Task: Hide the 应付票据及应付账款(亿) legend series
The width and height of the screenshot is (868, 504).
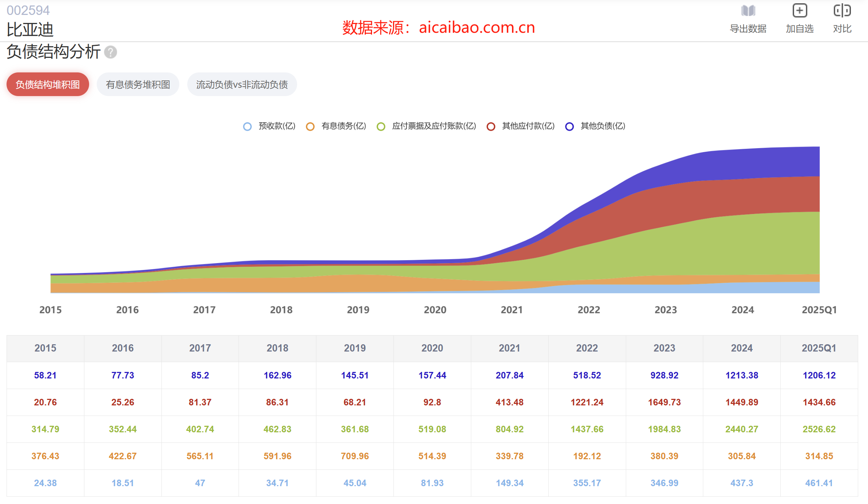Action: coord(426,126)
